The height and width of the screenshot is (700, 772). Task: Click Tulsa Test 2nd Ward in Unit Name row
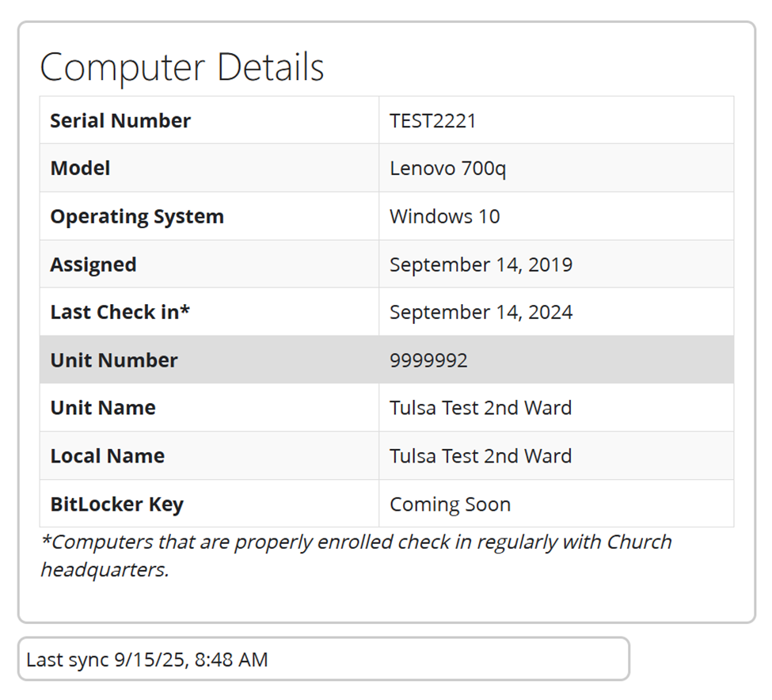click(480, 408)
